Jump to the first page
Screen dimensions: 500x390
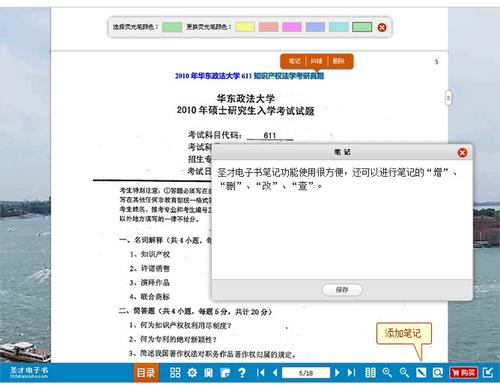coord(261,372)
